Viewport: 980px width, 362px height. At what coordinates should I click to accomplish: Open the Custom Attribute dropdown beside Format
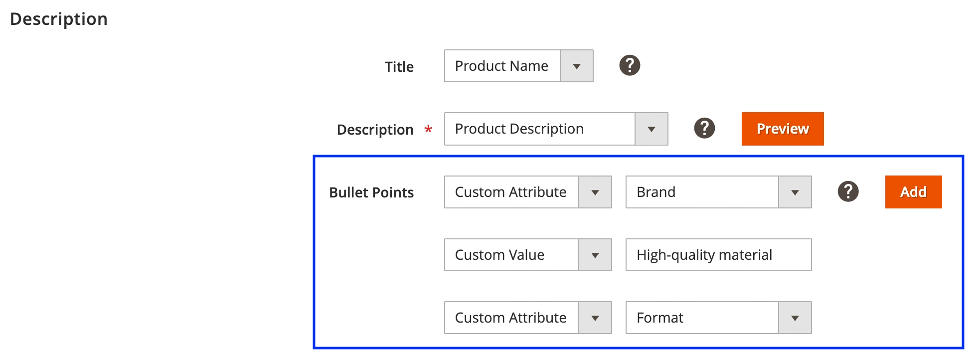pos(527,318)
